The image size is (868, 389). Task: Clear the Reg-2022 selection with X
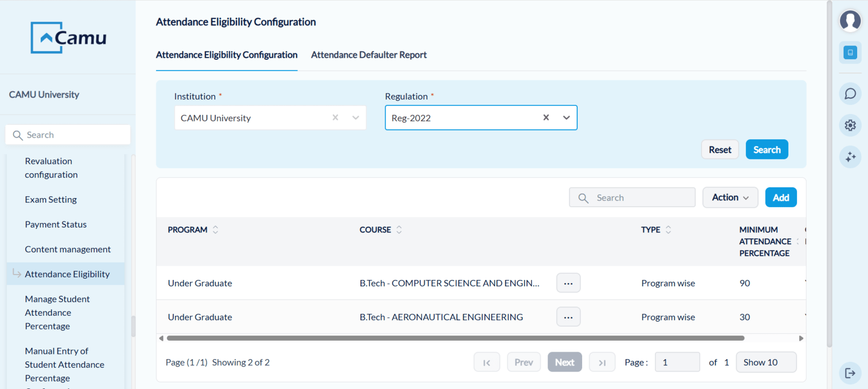pos(546,118)
